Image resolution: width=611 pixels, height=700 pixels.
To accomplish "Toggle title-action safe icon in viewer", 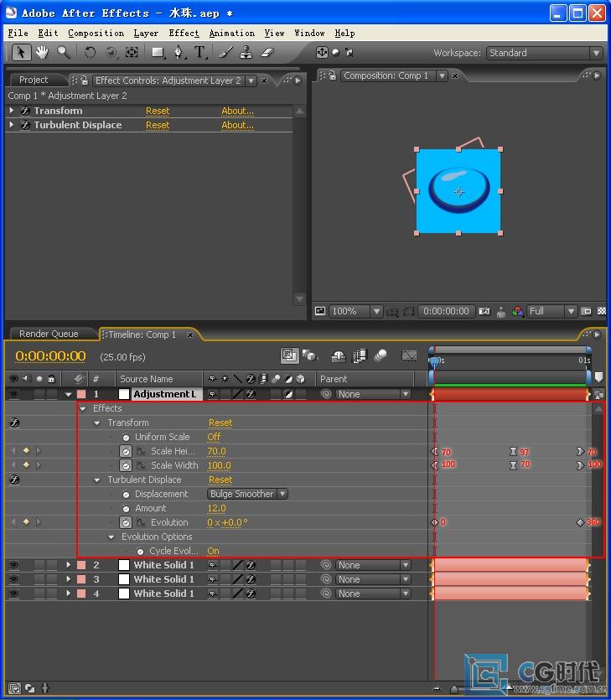I will (x=392, y=312).
